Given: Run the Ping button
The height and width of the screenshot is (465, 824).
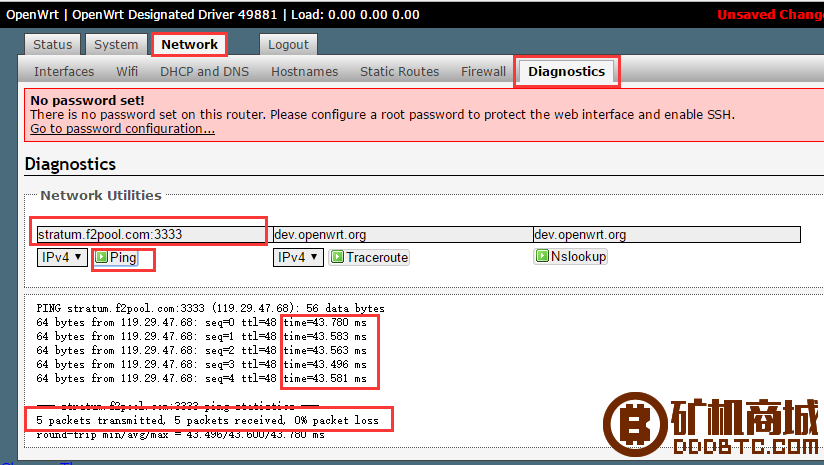Looking at the screenshot, I should click(116, 257).
